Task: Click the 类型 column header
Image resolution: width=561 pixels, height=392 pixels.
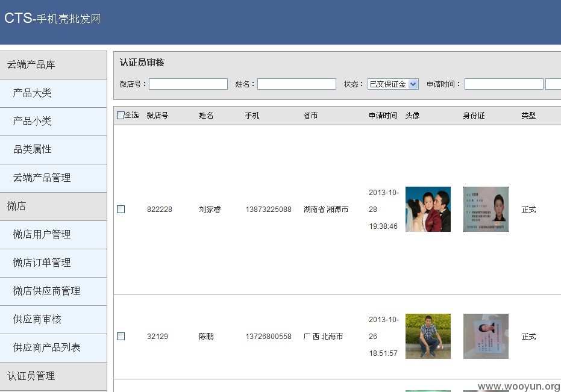Action: 528,115
